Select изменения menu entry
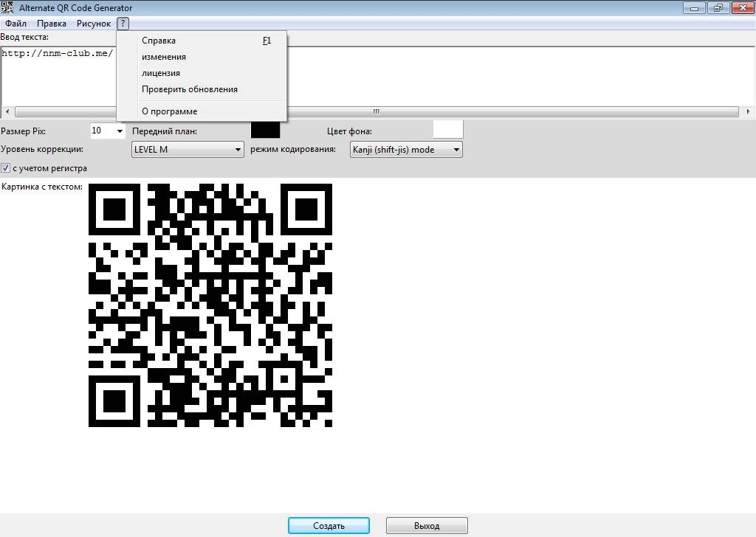 pos(202,57)
